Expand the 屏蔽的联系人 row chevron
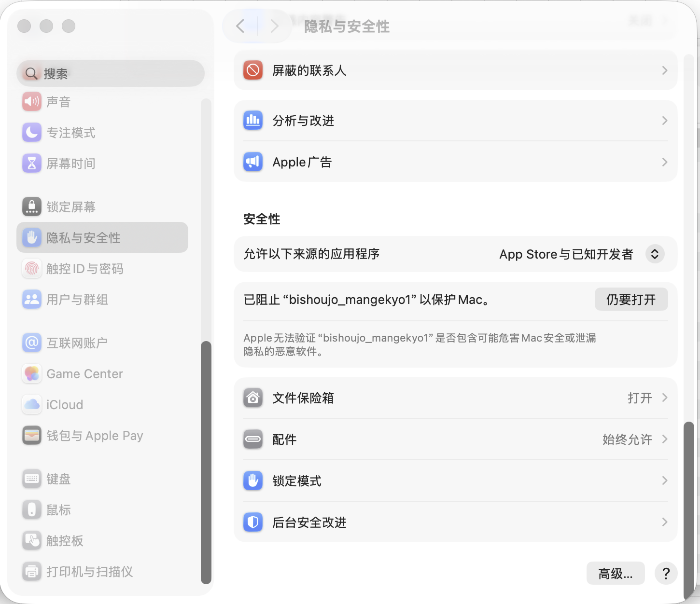This screenshot has width=700, height=604. [665, 70]
